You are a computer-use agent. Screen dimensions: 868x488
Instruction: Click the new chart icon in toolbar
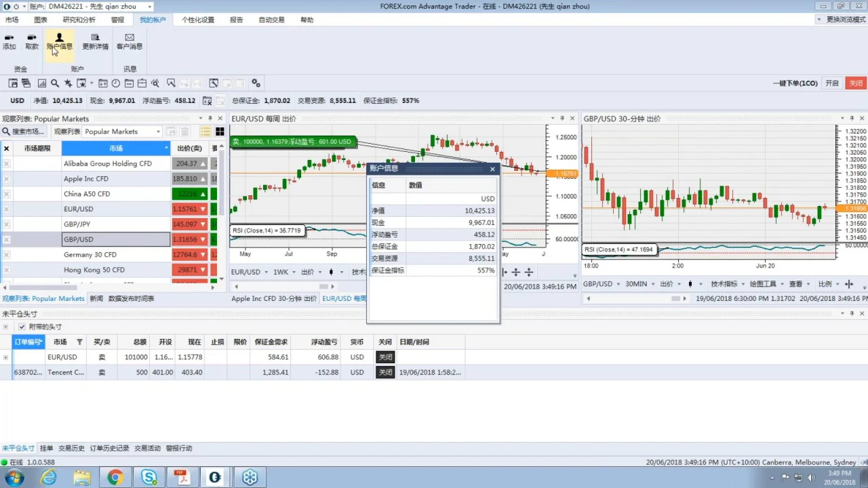[41, 83]
